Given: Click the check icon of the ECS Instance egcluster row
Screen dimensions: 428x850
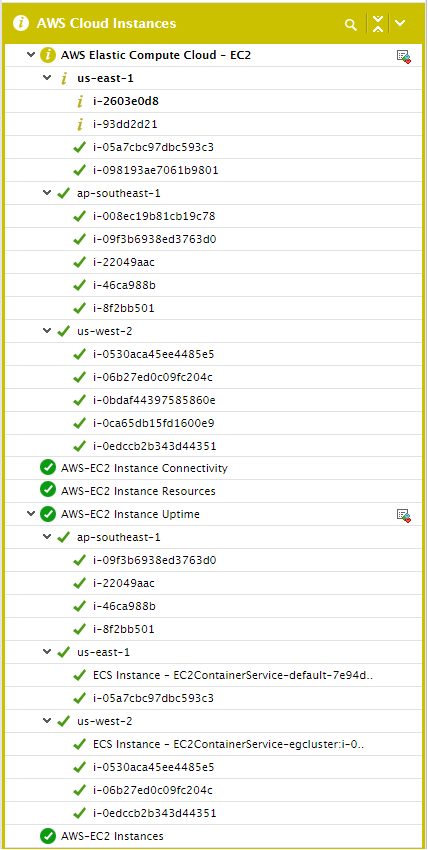Looking at the screenshot, I should tap(80, 744).
